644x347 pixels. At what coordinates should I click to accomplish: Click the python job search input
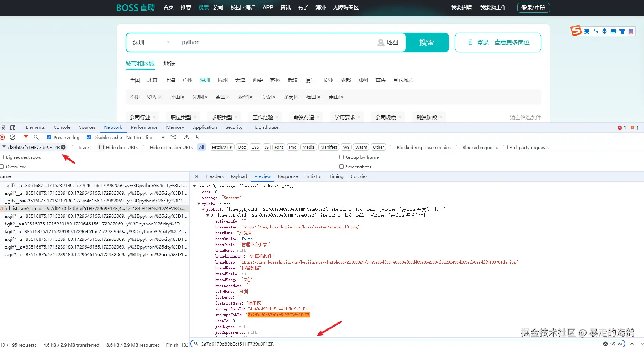pyautogui.click(x=276, y=42)
